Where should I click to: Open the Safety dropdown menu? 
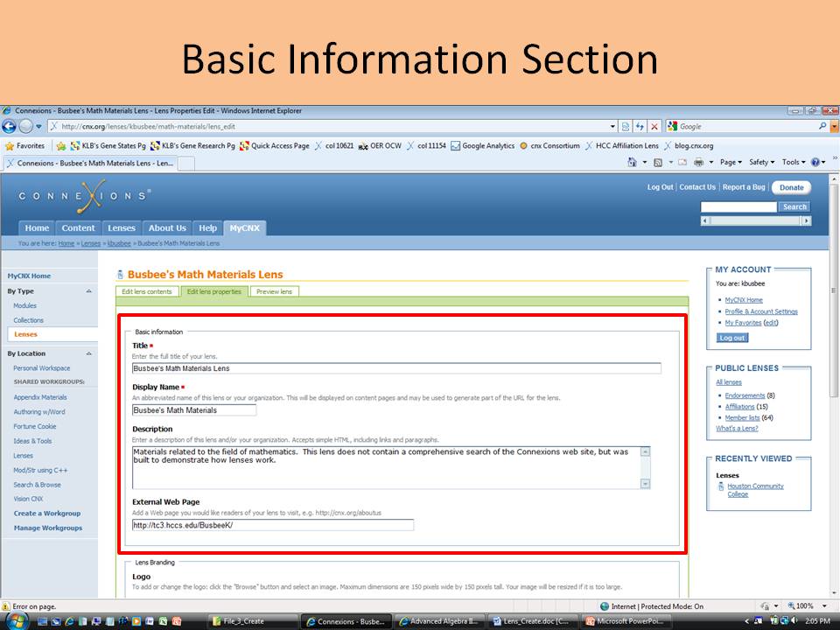click(x=761, y=163)
